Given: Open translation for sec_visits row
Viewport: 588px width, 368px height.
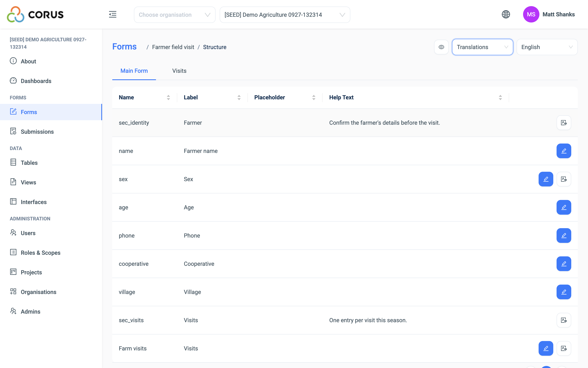Looking at the screenshot, I should coord(564,320).
